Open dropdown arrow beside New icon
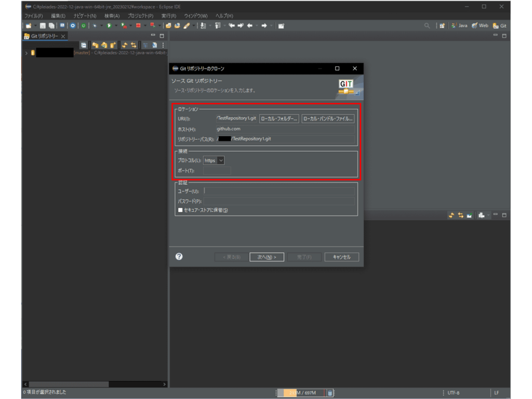The width and height of the screenshot is (532, 399). tap(35, 26)
